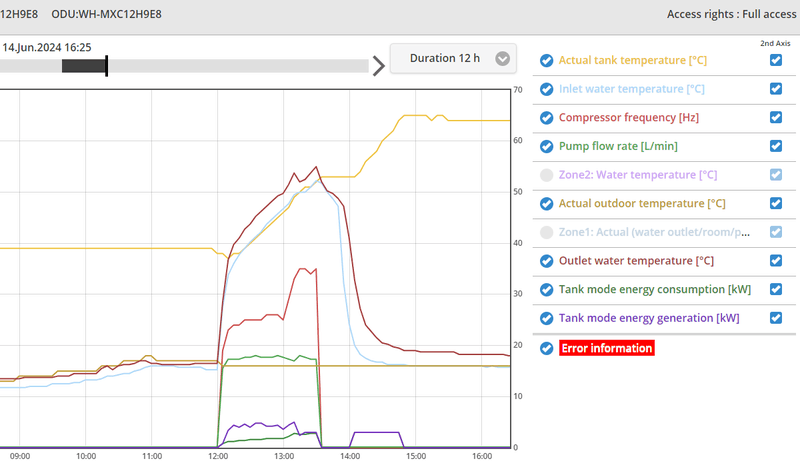Image resolution: width=800 pixels, height=475 pixels.
Task: Uncheck 2nd axis for Actual tank temperature
Action: pyautogui.click(x=776, y=60)
